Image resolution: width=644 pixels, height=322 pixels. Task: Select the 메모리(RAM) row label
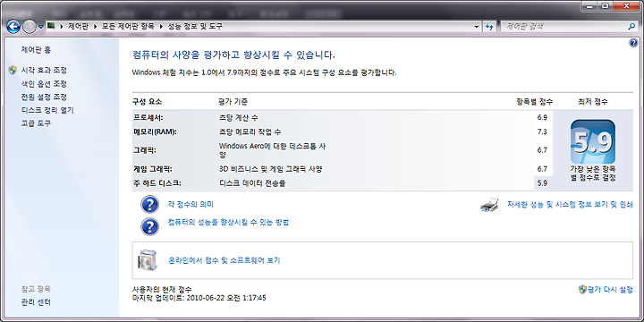(155, 131)
